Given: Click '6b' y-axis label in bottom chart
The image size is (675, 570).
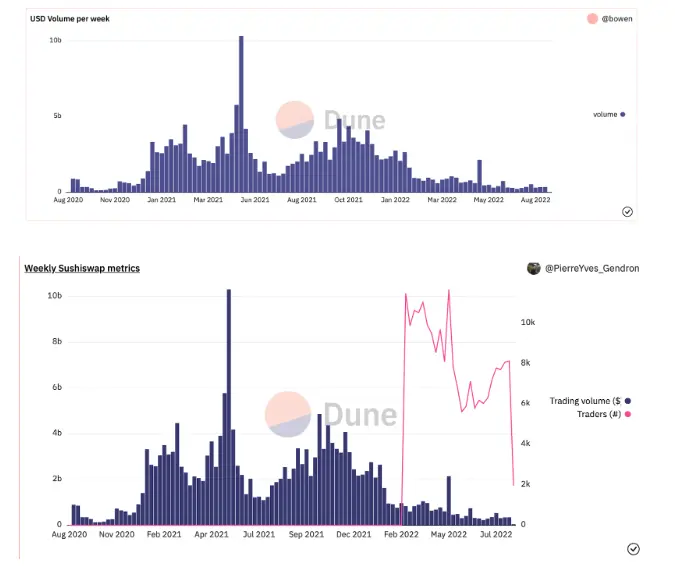Looking at the screenshot, I should tap(57, 387).
